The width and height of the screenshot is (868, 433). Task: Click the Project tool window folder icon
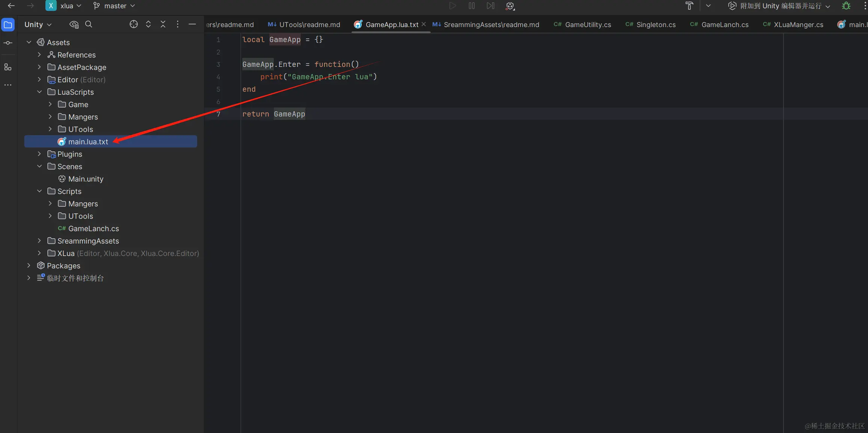click(x=8, y=25)
